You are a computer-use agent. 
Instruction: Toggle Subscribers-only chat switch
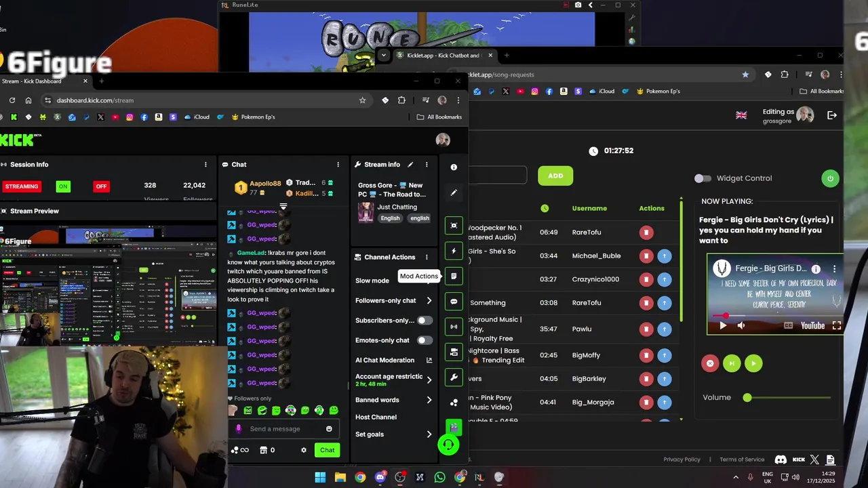point(425,321)
